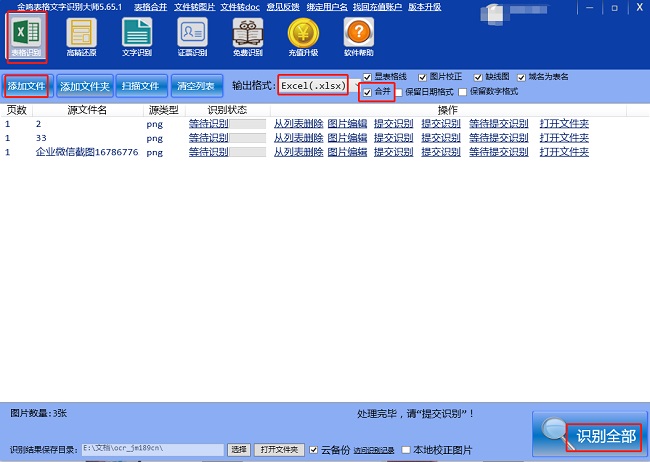Open the 找回充值账户 menu item

tap(377, 7)
